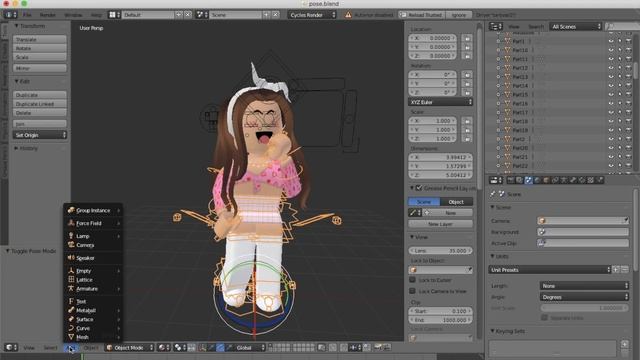Click the Mesh triangle icon in the Add menu
The height and width of the screenshot is (360, 640).
[x=71, y=337]
